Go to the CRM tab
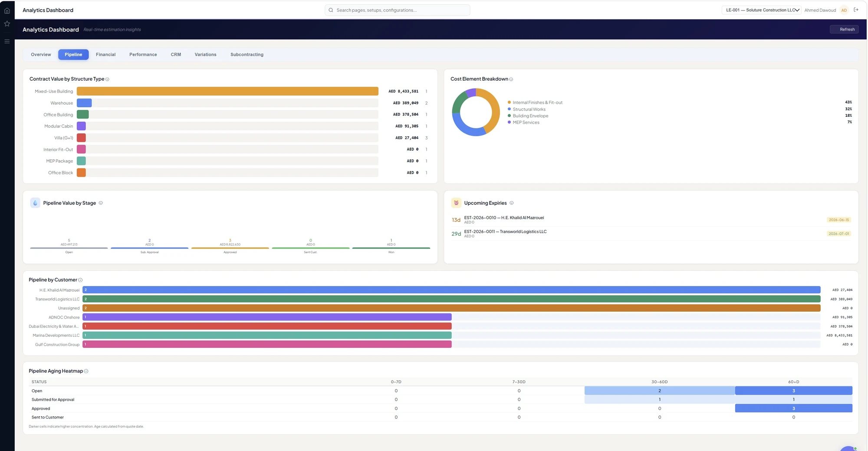 pos(176,55)
